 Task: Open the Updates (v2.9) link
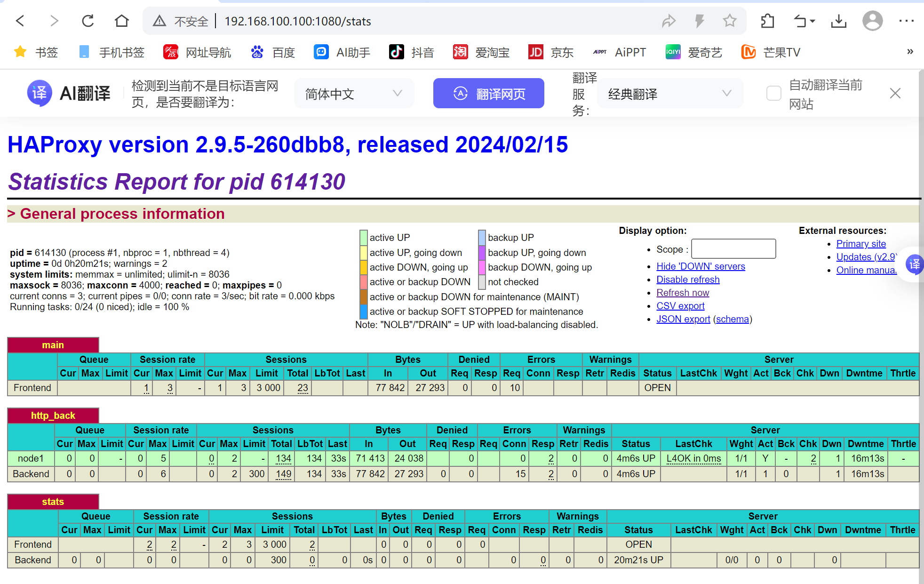click(866, 257)
